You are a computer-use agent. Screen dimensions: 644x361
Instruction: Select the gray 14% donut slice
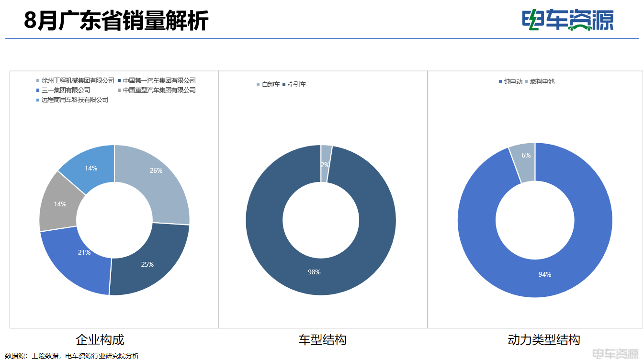[x=58, y=203]
